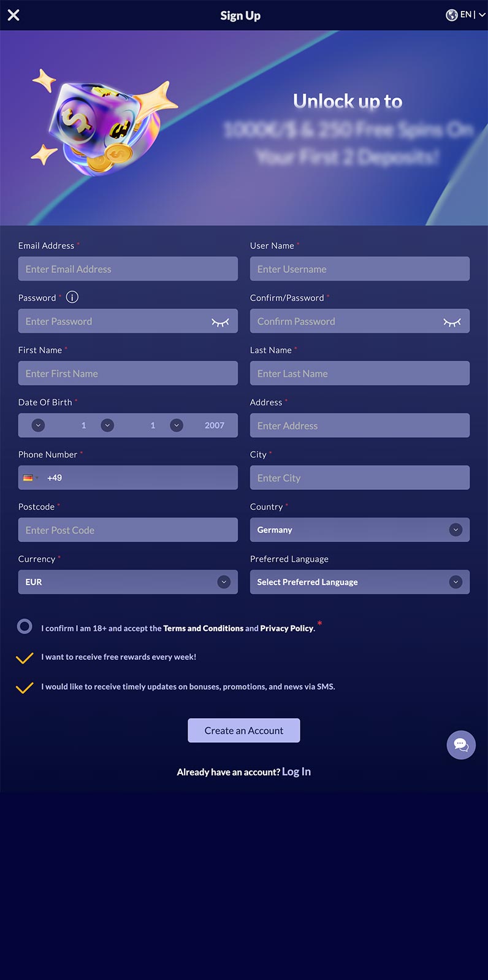This screenshot has width=488, height=980.
Task: Uncheck SMS updates on bonuses option
Action: pos(25,687)
